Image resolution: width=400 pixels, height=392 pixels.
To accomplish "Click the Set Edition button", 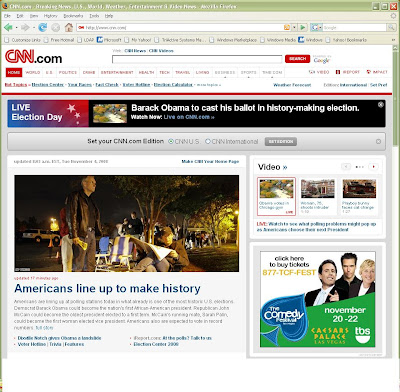I will (x=281, y=141).
